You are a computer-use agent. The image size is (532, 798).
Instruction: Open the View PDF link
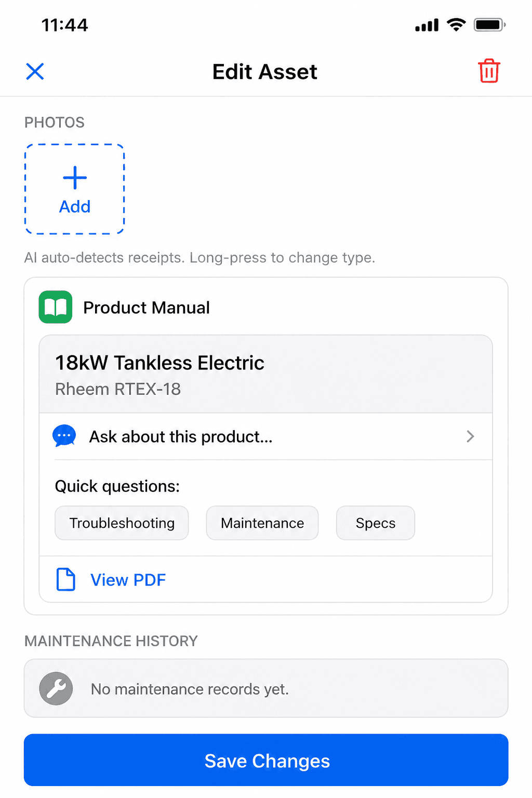[x=128, y=580]
